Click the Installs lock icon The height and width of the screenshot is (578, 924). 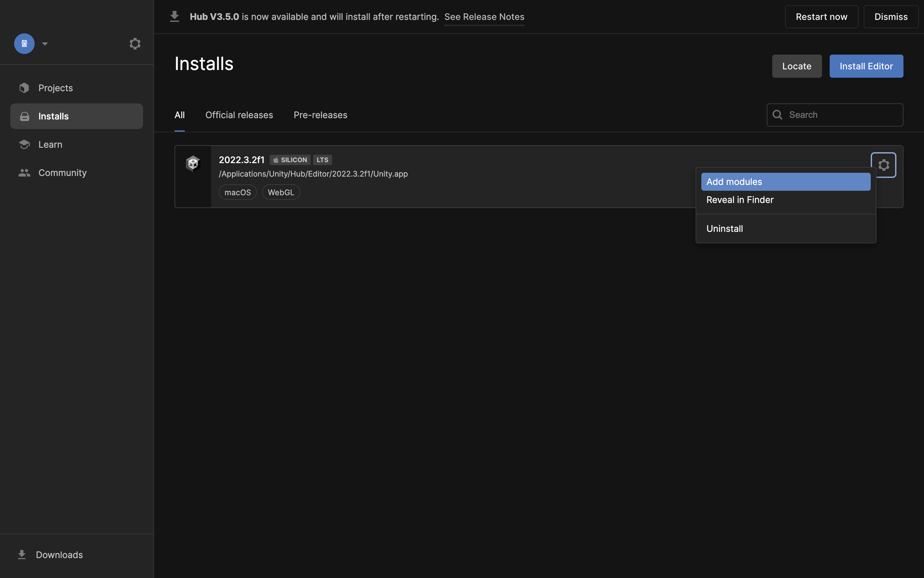24,116
